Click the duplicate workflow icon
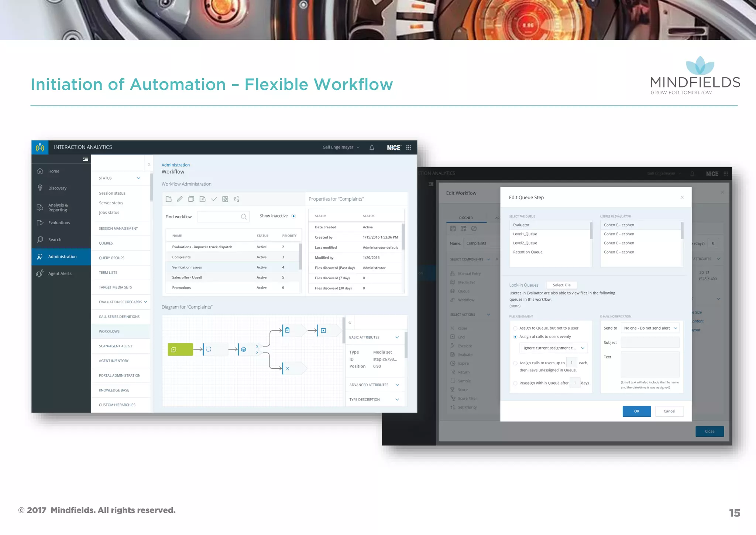 coord(191,199)
